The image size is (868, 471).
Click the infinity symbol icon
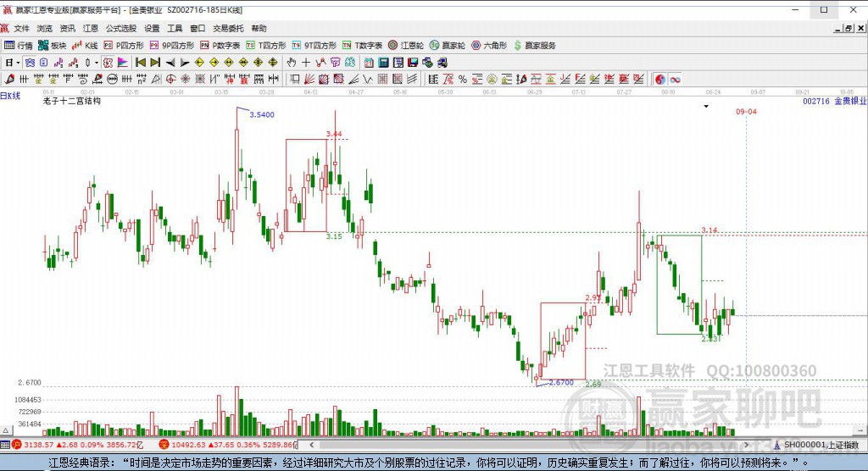point(675,80)
